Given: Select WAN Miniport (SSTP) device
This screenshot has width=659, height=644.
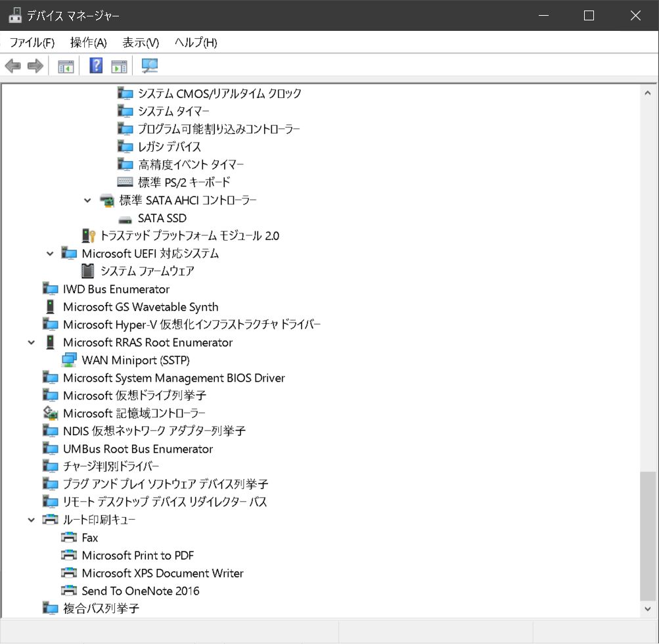Looking at the screenshot, I should pyautogui.click(x=135, y=360).
